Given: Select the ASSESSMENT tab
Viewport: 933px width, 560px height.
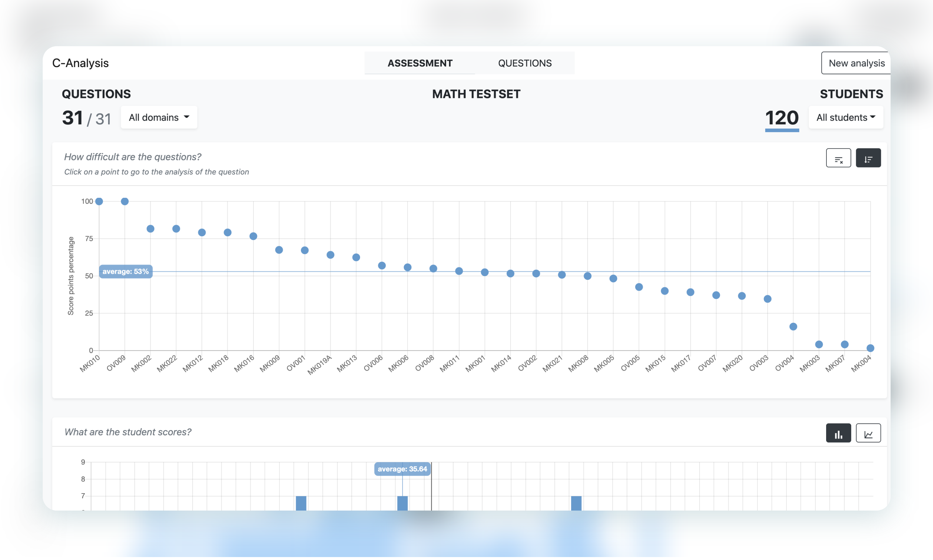Looking at the screenshot, I should pos(420,63).
